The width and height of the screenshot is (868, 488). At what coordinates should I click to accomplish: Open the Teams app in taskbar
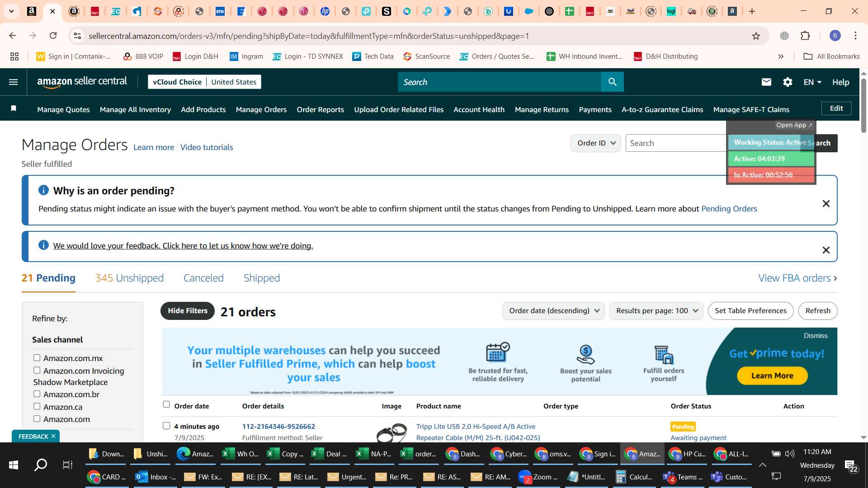click(683, 477)
